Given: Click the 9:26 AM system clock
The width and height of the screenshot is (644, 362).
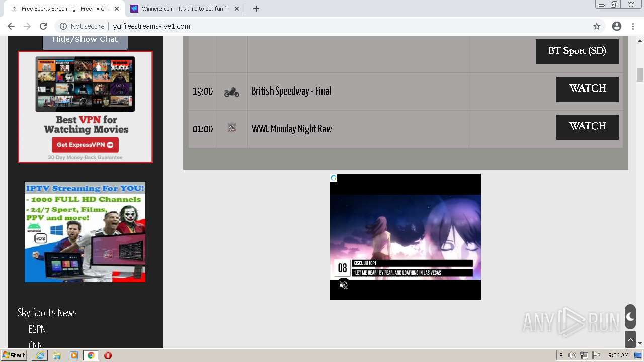Looking at the screenshot, I should 618,355.
